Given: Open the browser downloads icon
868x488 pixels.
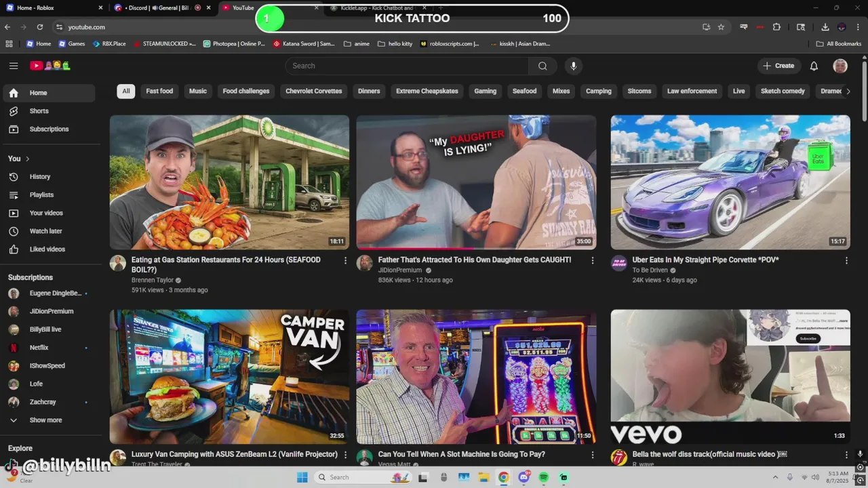Looking at the screenshot, I should click(x=825, y=27).
